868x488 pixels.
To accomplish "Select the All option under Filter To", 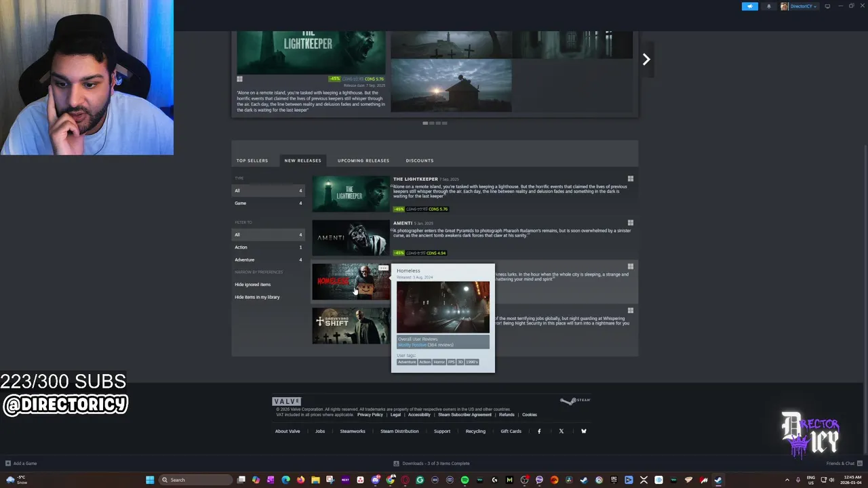I will pyautogui.click(x=269, y=235).
